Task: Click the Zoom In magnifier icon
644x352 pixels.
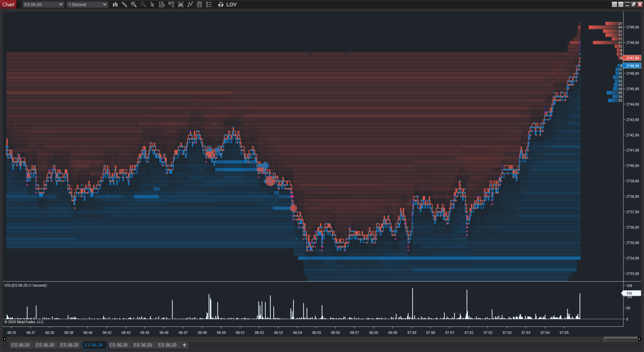Action: click(x=134, y=4)
